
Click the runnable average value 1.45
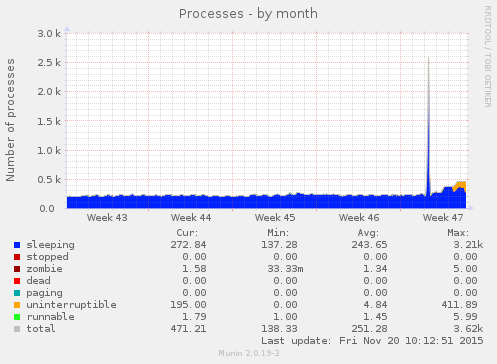tap(375, 317)
